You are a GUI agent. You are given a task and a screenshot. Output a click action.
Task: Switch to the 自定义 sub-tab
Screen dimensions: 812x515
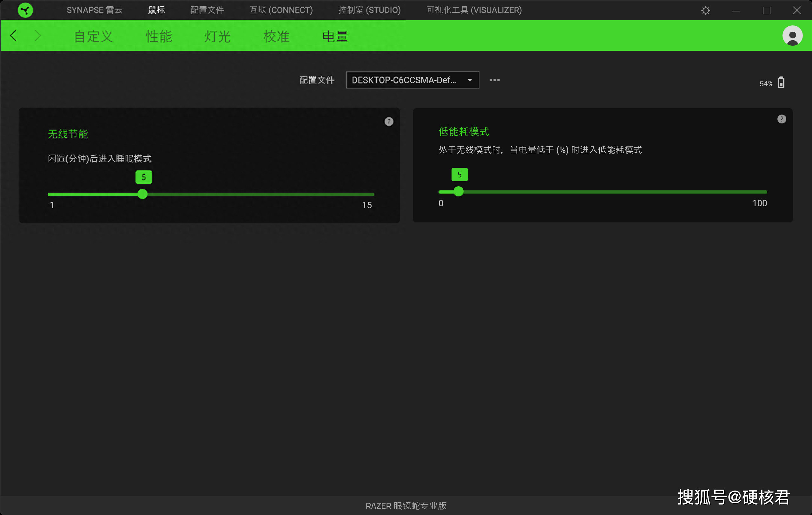click(x=93, y=36)
